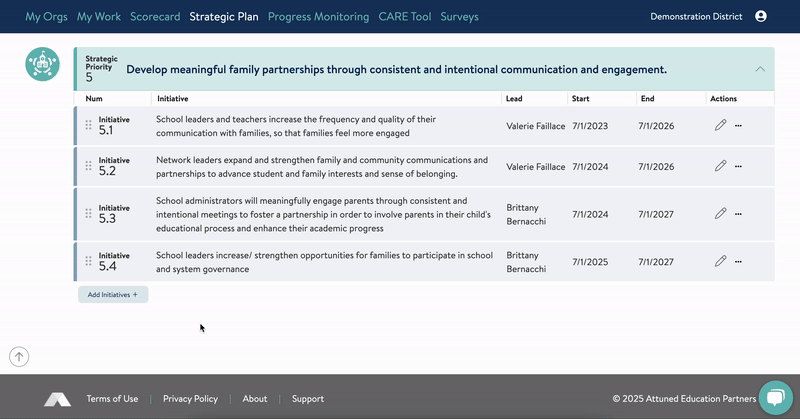Click the user profile icon
Viewport: 800px width, 419px height.
pyautogui.click(x=761, y=17)
